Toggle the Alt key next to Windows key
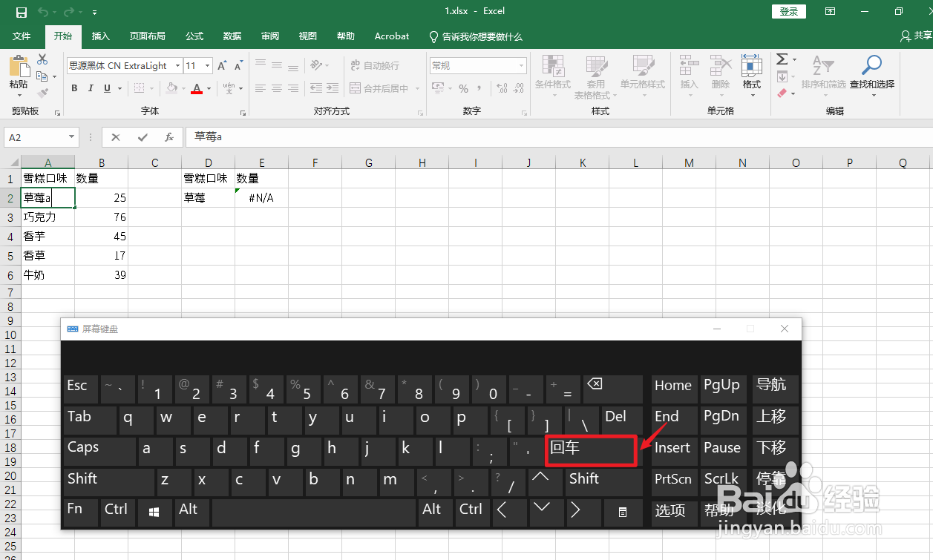The width and height of the screenshot is (933, 560). (192, 513)
